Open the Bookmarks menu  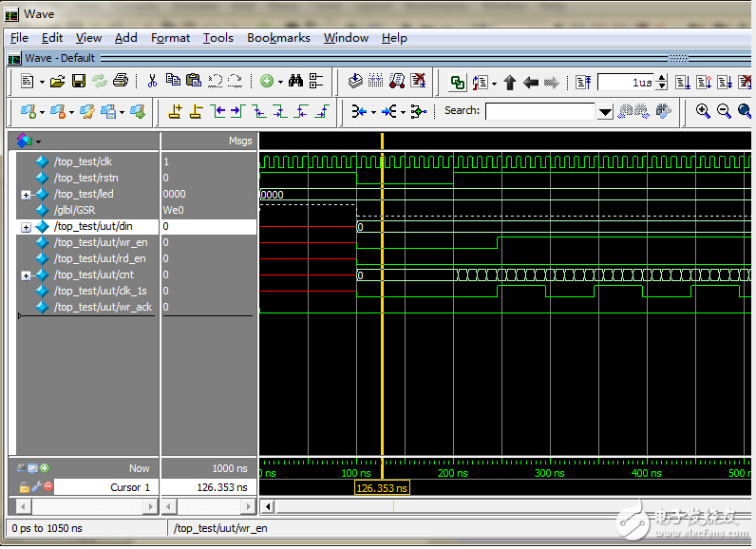click(278, 38)
